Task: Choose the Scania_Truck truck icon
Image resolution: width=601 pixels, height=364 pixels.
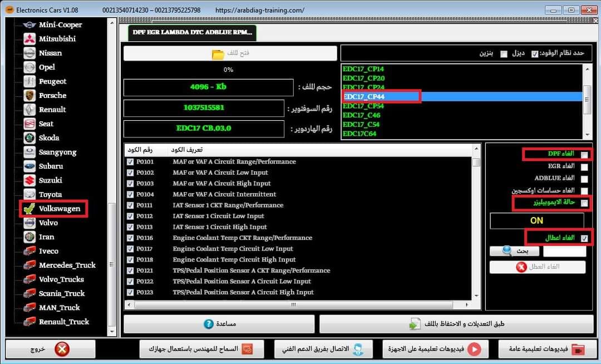Action: 29,293
